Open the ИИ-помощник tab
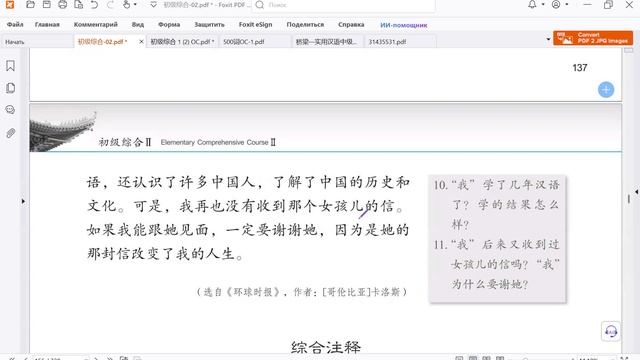 (404, 25)
